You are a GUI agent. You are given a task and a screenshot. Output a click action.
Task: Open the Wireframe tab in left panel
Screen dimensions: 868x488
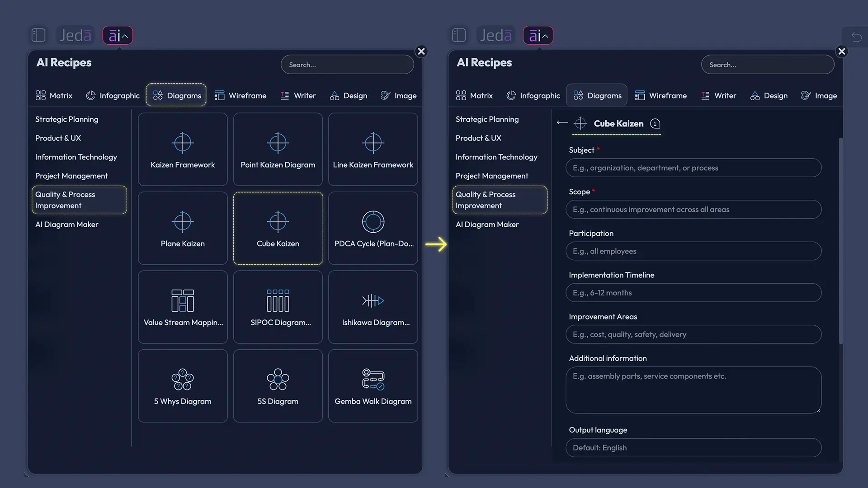[x=240, y=95]
